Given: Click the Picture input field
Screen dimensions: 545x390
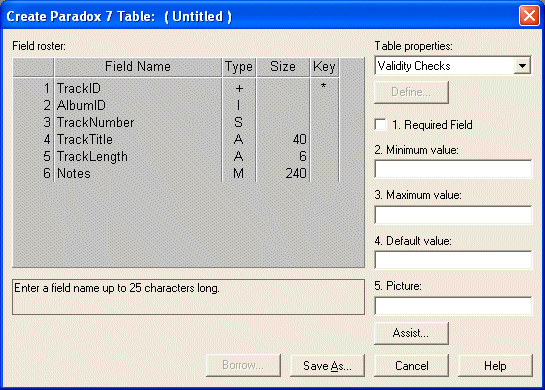Looking at the screenshot, I should tap(453, 306).
